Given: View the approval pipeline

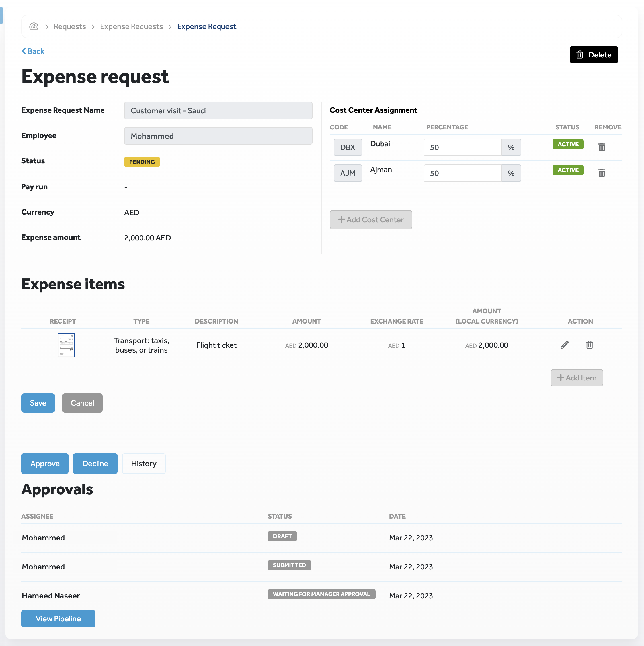Looking at the screenshot, I should pos(58,619).
